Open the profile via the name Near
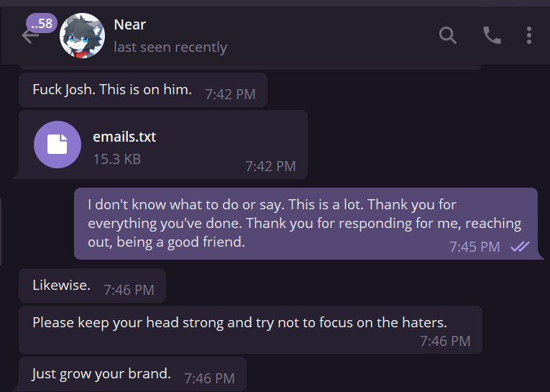Image resolution: width=550 pixels, height=392 pixels. click(x=129, y=24)
